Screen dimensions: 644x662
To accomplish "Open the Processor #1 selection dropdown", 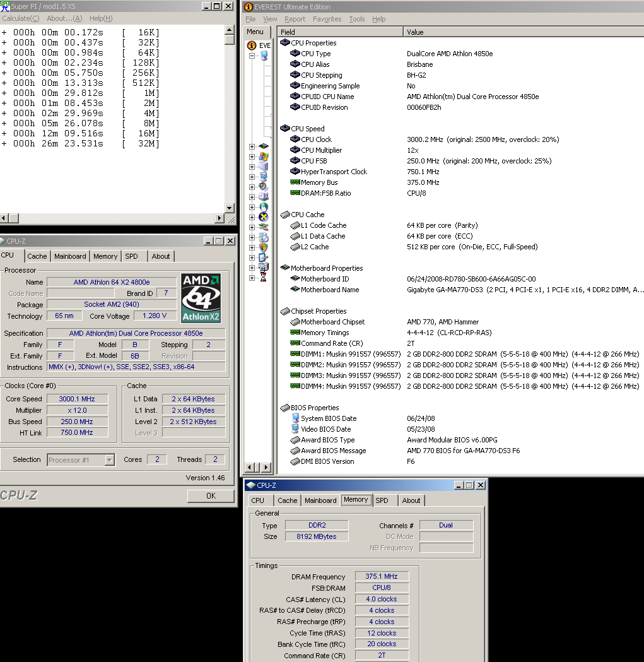I will tap(109, 460).
